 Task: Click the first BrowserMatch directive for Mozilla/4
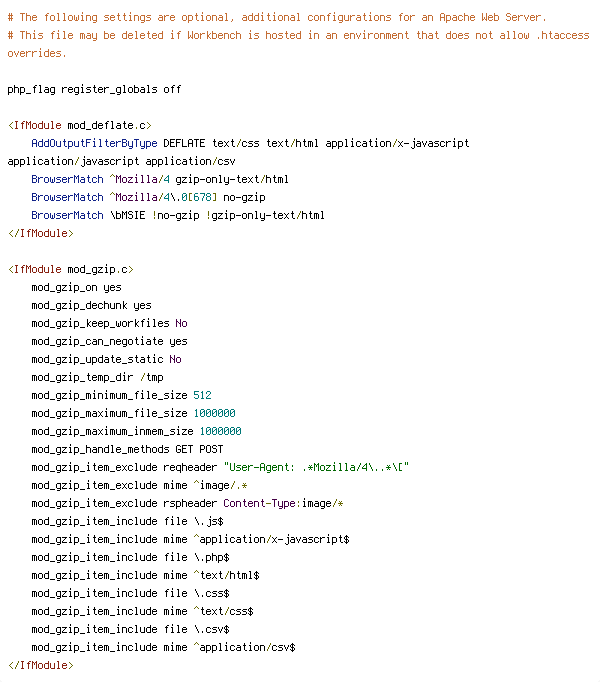tap(160, 179)
